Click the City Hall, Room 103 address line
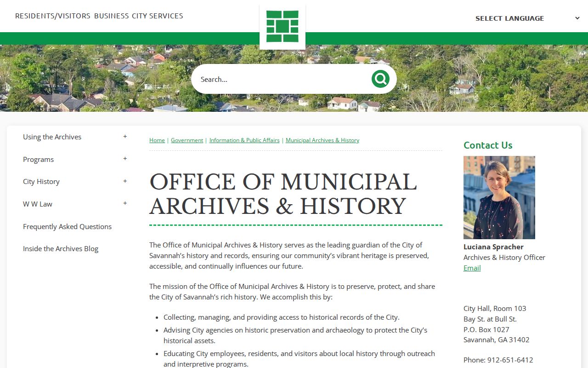The height and width of the screenshot is (368, 588). pos(495,308)
